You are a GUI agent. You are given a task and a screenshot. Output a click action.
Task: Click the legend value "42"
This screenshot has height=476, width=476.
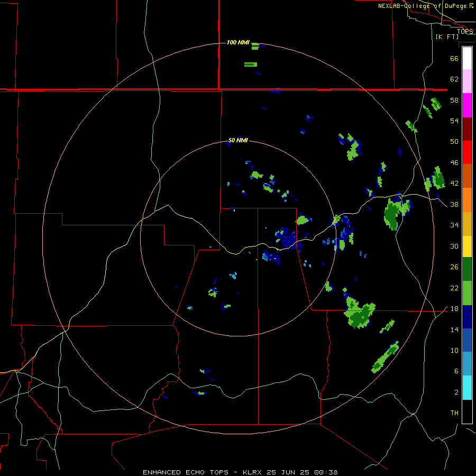tap(454, 184)
